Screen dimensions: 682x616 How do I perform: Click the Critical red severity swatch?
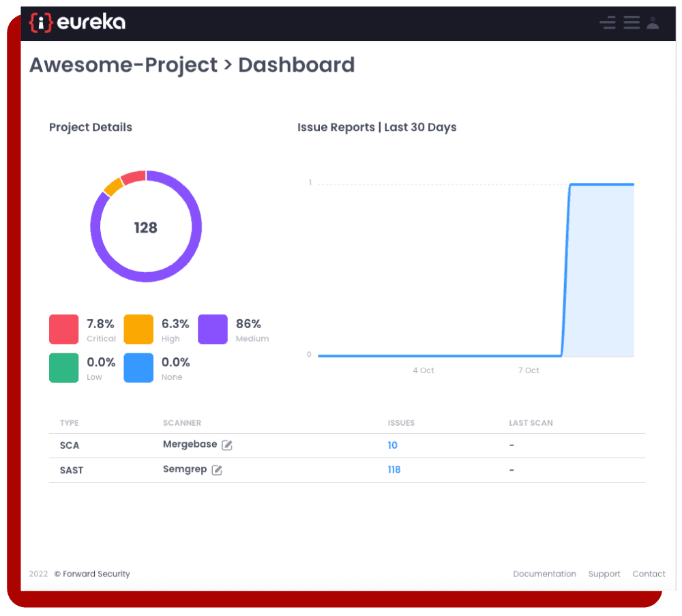click(63, 329)
